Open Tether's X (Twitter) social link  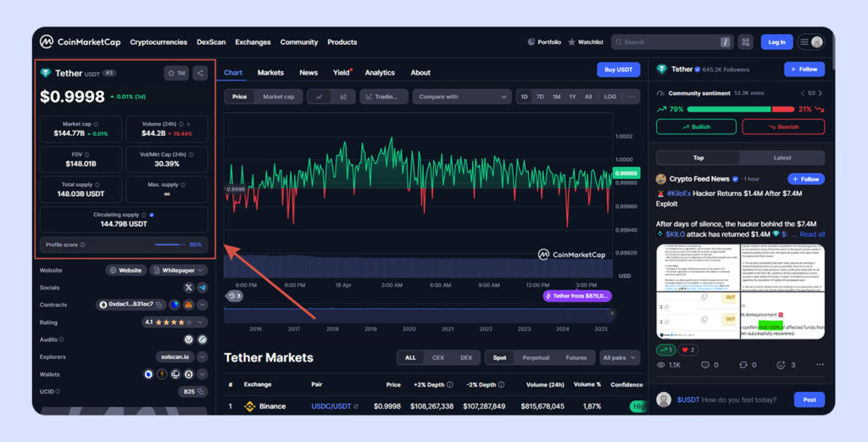tap(188, 288)
